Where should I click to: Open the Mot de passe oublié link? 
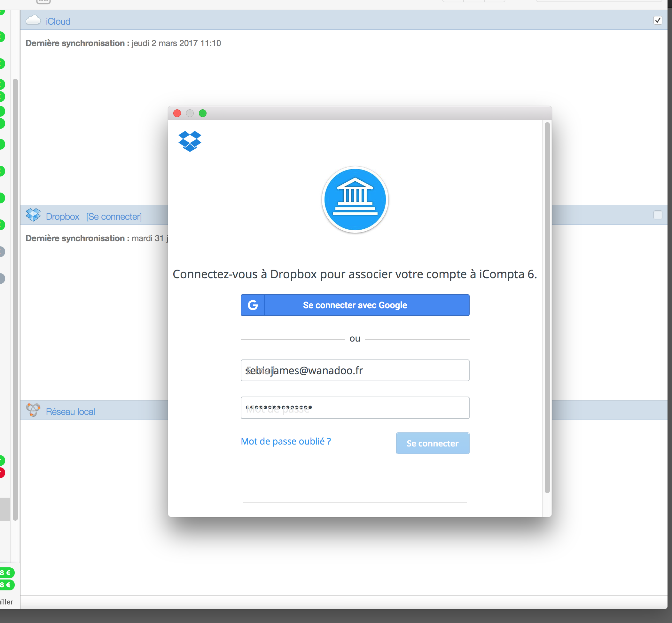286,441
